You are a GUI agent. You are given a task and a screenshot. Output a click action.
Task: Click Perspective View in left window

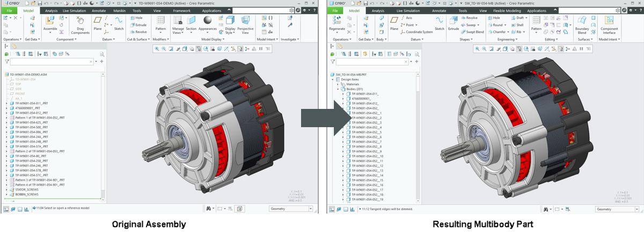(245, 25)
